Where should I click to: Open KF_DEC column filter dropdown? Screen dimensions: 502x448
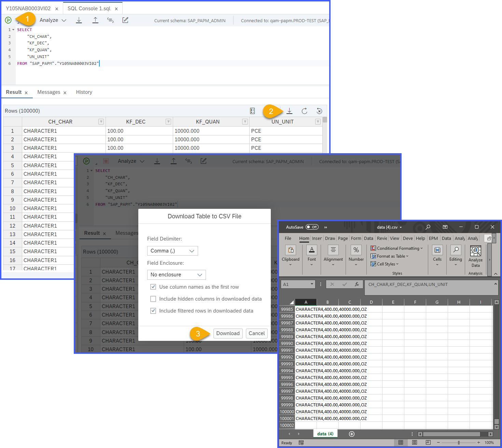[168, 122]
